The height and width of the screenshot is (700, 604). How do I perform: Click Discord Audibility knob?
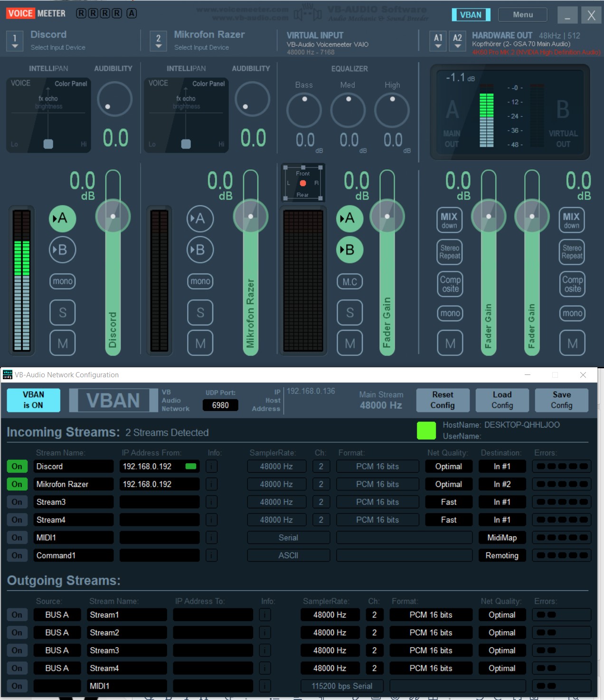coord(114,99)
